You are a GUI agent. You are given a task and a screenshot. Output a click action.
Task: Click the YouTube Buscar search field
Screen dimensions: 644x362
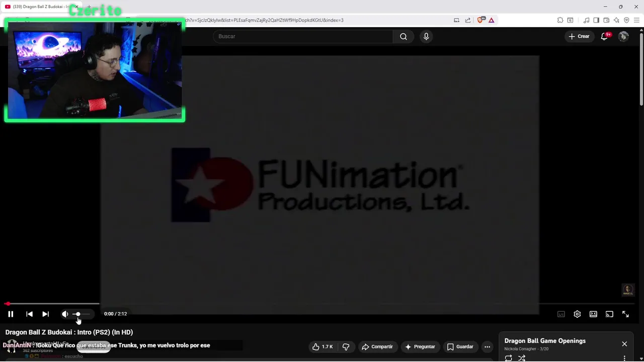pyautogui.click(x=303, y=36)
